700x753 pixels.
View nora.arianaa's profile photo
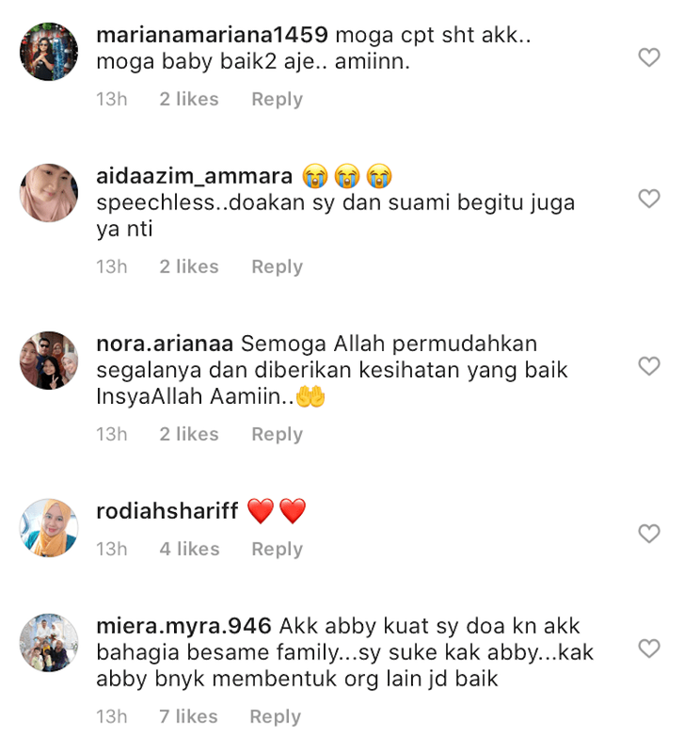(49, 360)
